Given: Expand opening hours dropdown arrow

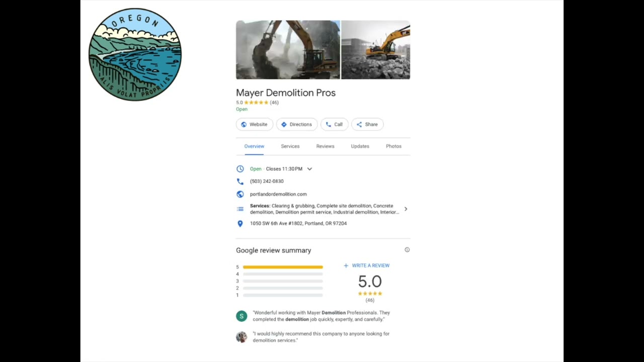Looking at the screenshot, I should [309, 169].
